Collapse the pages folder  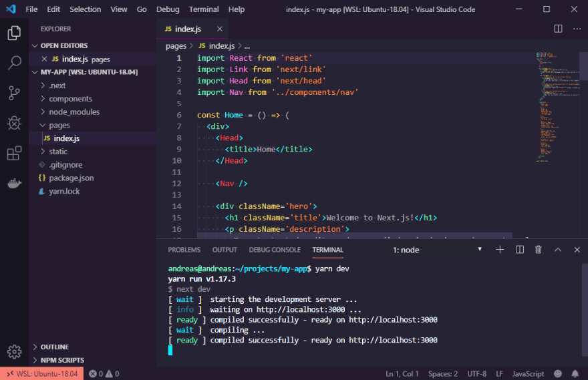59,125
